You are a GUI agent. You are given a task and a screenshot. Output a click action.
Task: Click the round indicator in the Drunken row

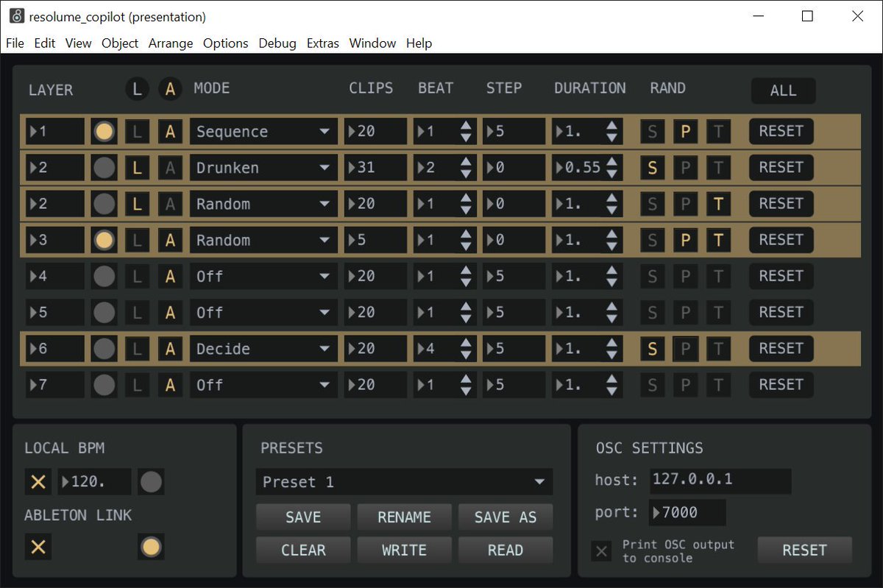point(104,168)
